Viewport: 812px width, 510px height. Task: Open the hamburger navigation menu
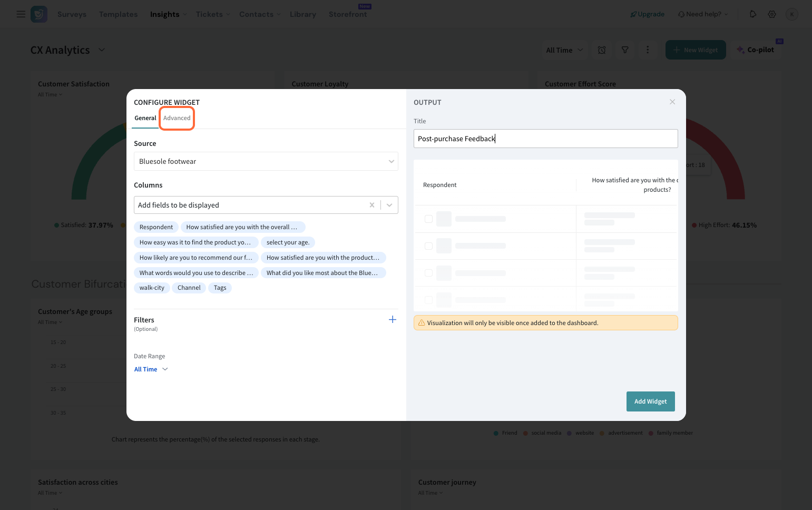point(21,14)
